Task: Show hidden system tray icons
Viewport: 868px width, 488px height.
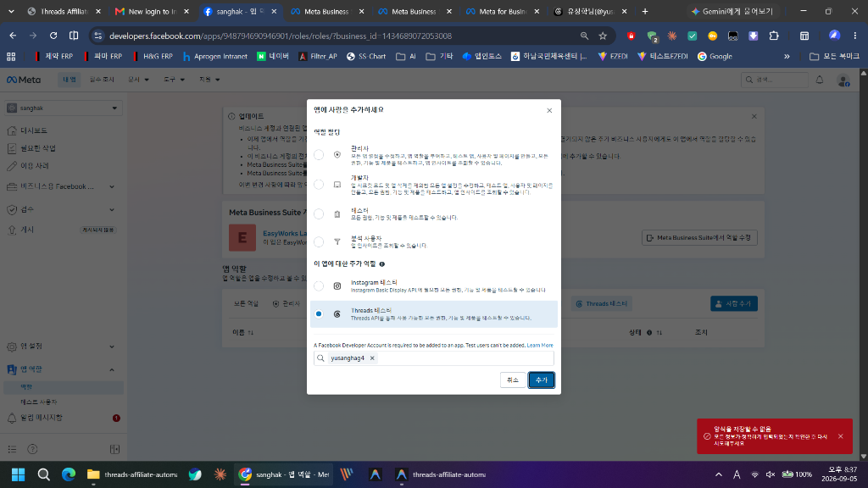Action: click(x=719, y=474)
